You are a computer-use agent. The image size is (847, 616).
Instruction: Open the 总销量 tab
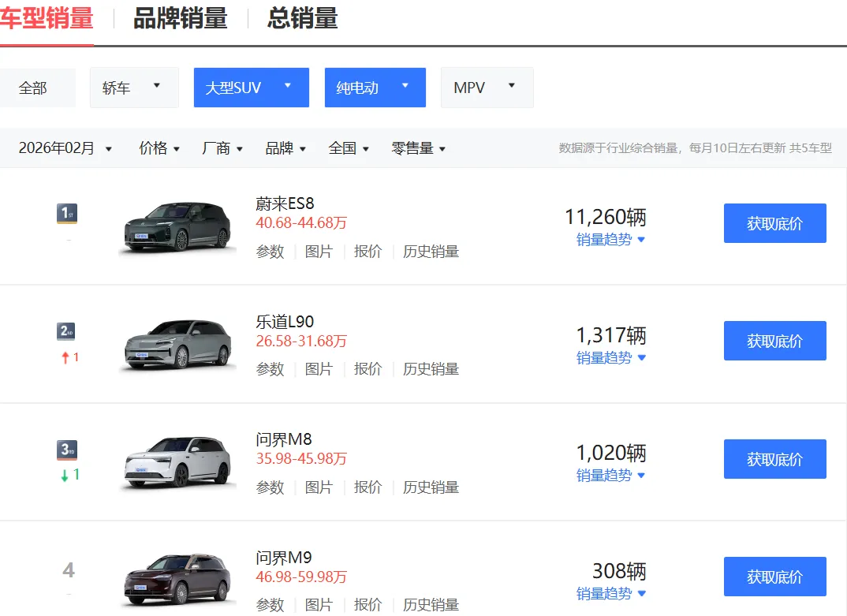(303, 18)
